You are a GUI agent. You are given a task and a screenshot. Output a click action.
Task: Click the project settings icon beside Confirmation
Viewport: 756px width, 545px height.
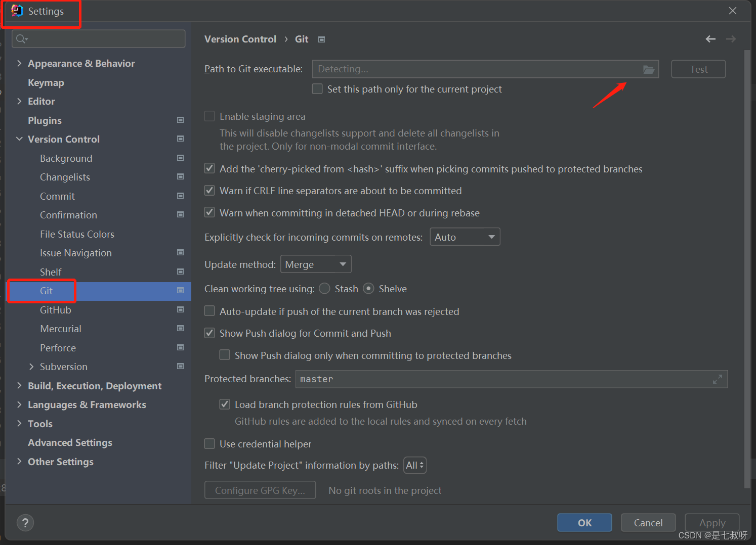pos(180,214)
